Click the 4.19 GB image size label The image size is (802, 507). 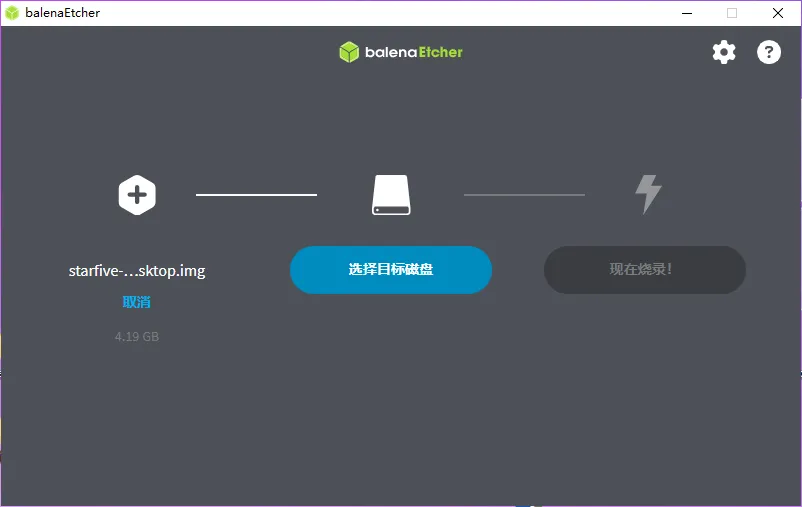pyautogui.click(x=137, y=337)
